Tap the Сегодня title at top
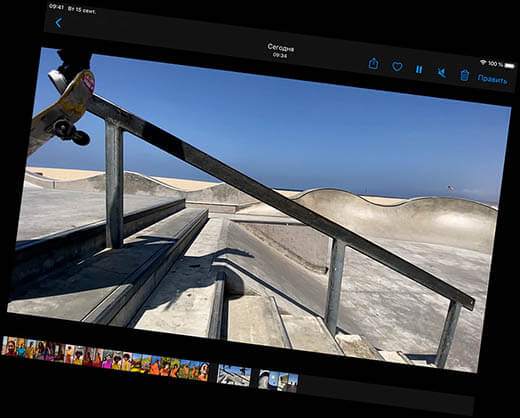 pyautogui.click(x=281, y=48)
